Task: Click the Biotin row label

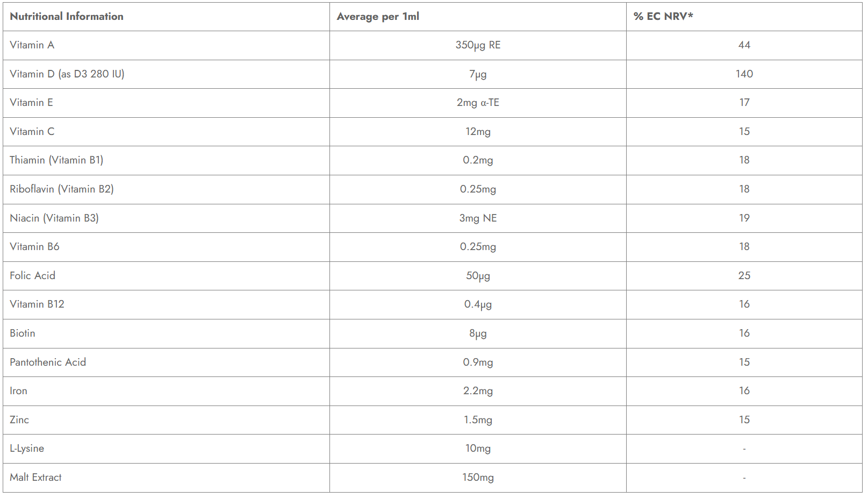Action: click(x=23, y=333)
